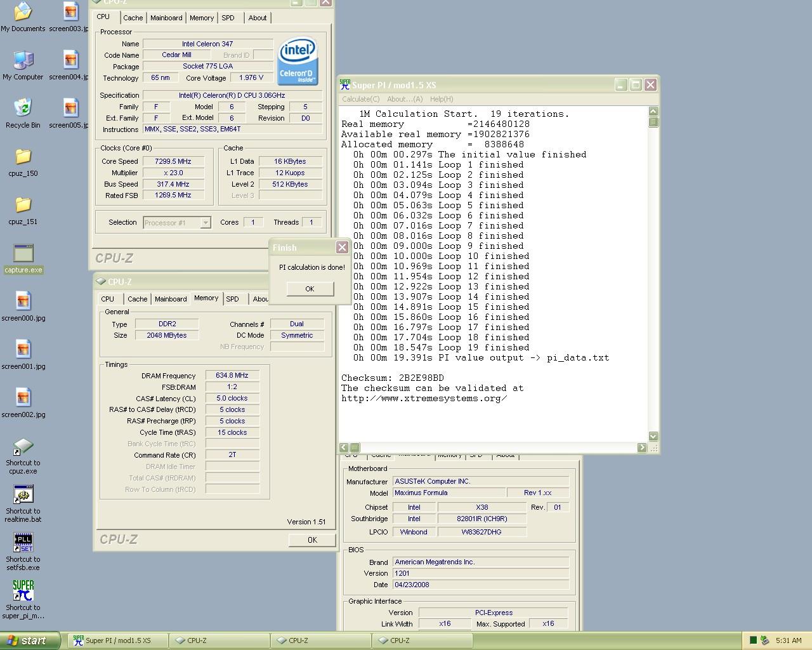Click taskbar clock showing 5:31 AM
Image resolution: width=812 pixels, height=650 pixels.
[x=789, y=640]
